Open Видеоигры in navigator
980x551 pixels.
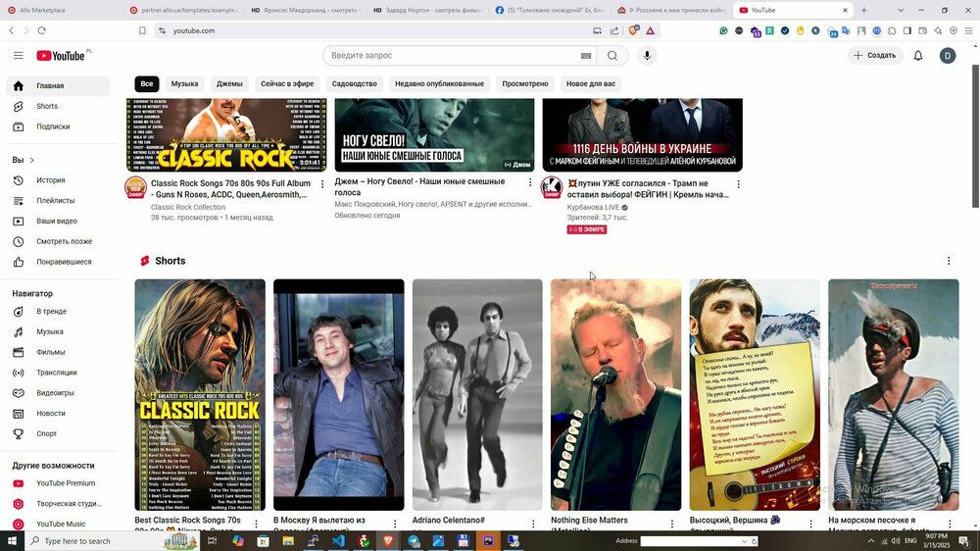[58, 393]
